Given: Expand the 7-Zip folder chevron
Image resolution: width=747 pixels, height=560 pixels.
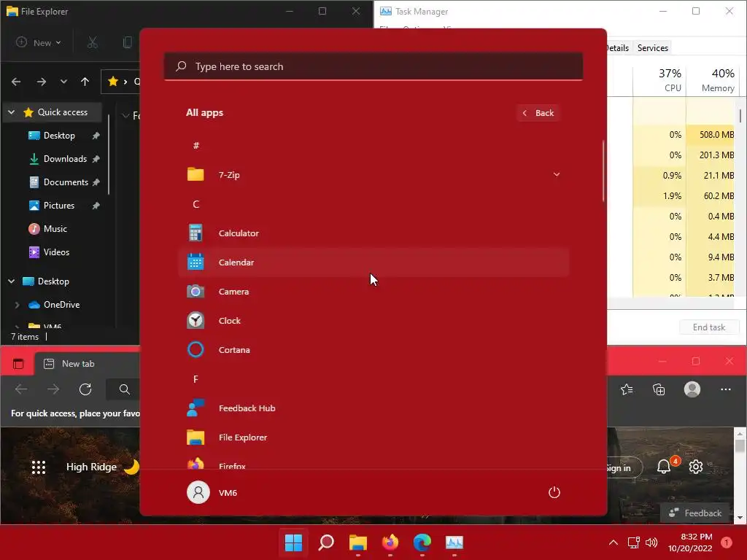Looking at the screenshot, I should [x=556, y=174].
